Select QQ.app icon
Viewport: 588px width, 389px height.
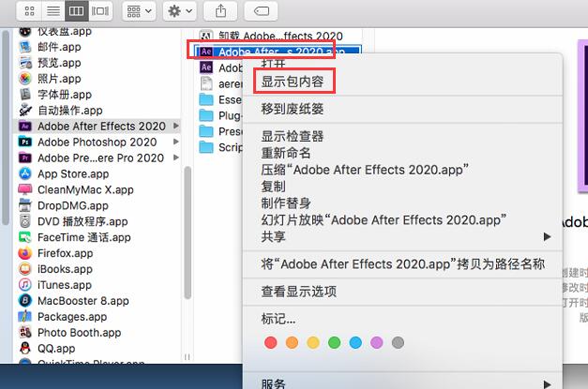click(24, 348)
